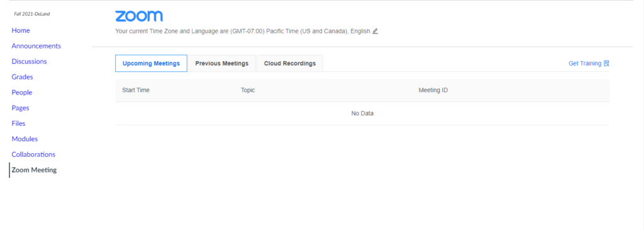Open Collaborations in the sidebar
Image resolution: width=644 pixels, height=230 pixels.
point(33,155)
